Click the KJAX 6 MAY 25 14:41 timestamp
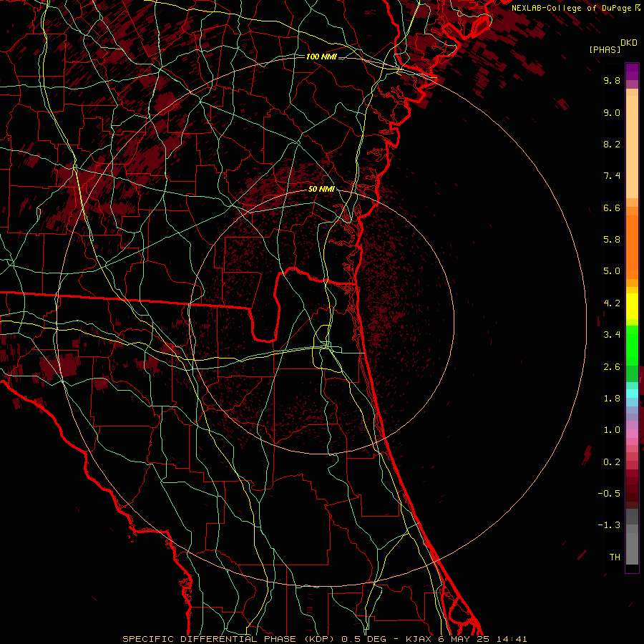This screenshot has width=644, height=644. (466, 639)
